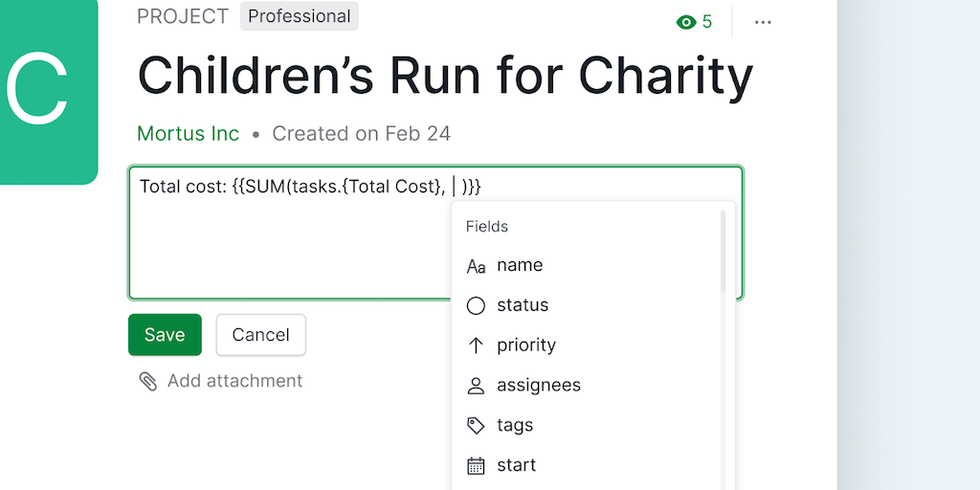
Task: Select the name field suggestion
Action: (x=520, y=265)
